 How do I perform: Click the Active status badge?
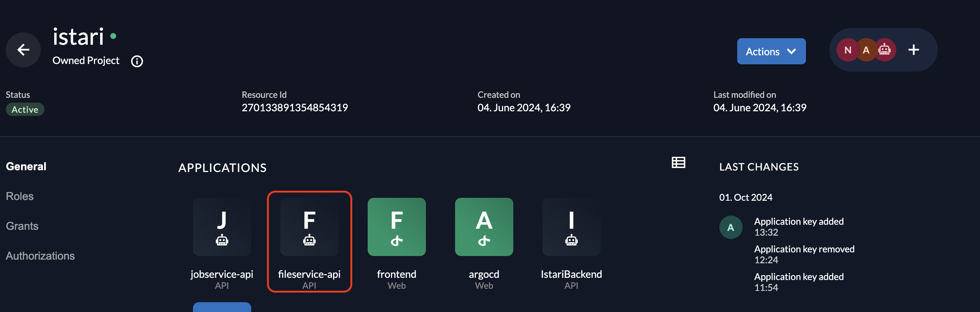point(25,109)
